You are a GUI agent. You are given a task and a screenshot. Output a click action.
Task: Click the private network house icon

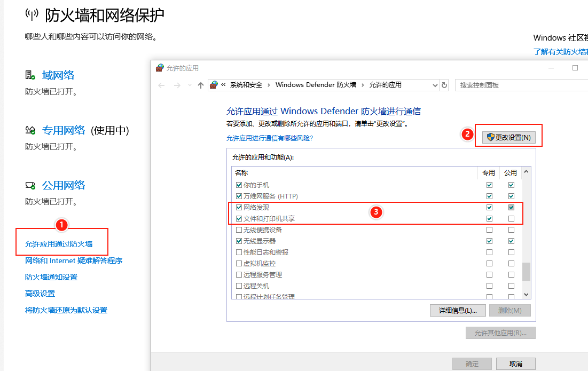(x=30, y=130)
